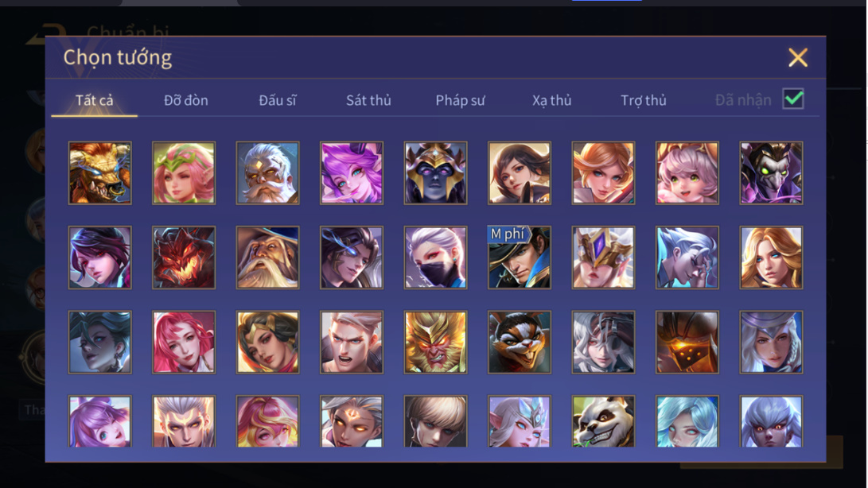Select the dark-helmeted purple-eyed hero

coord(436,173)
